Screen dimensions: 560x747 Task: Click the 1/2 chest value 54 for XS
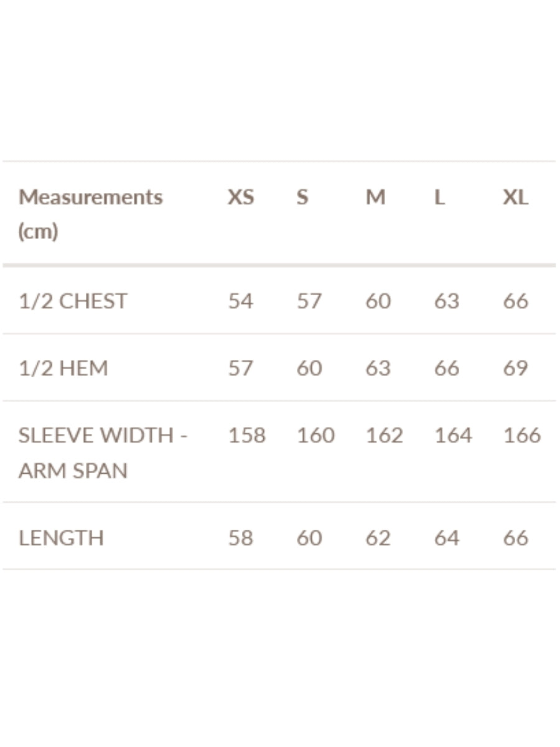coord(241,301)
